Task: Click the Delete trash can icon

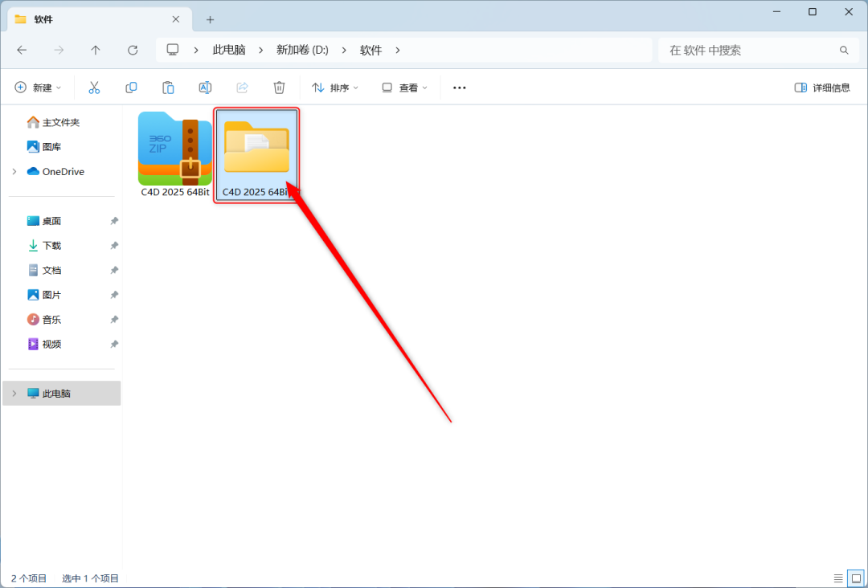Action: pos(279,88)
